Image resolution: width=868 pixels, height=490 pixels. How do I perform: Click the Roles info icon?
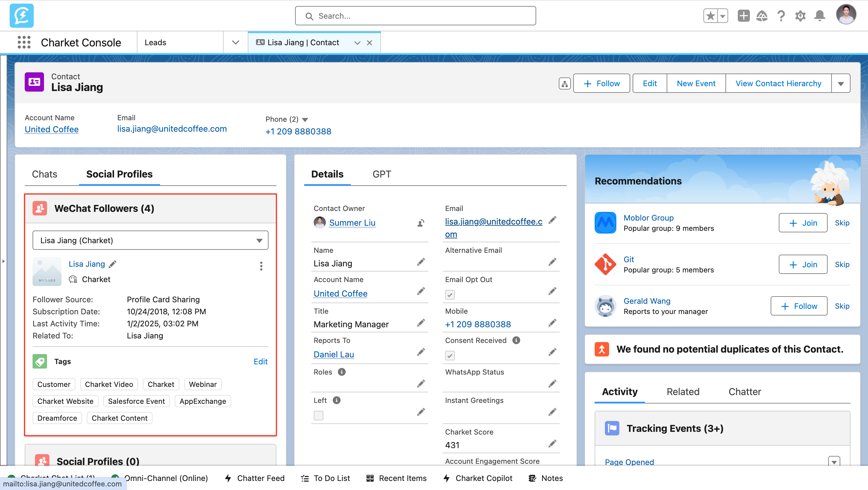tap(342, 372)
